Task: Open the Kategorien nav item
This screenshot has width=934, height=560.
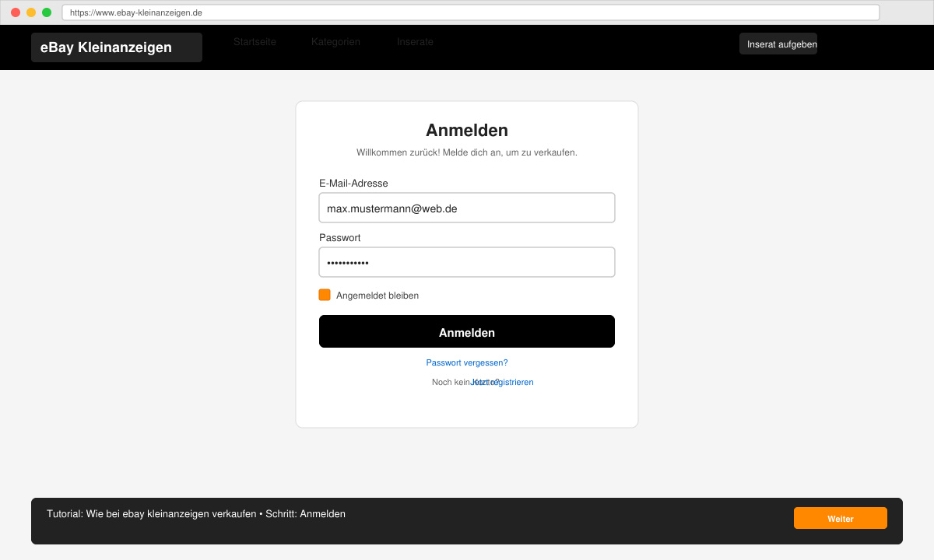Action: coord(335,42)
